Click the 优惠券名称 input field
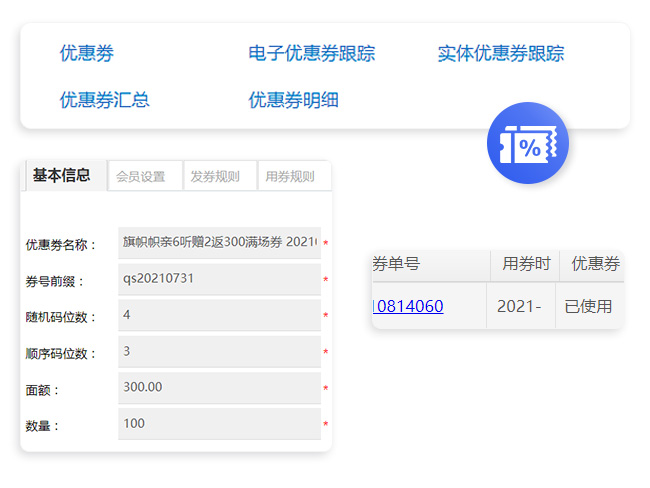 coord(219,243)
